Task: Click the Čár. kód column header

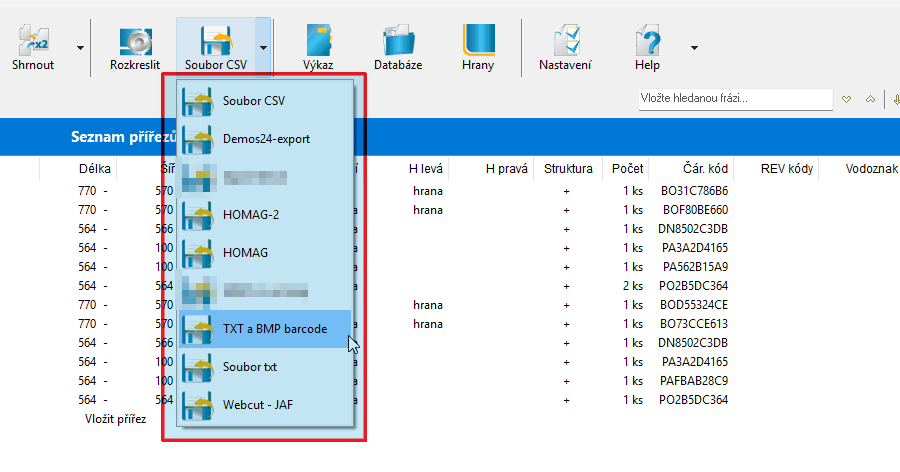Action: click(x=705, y=169)
